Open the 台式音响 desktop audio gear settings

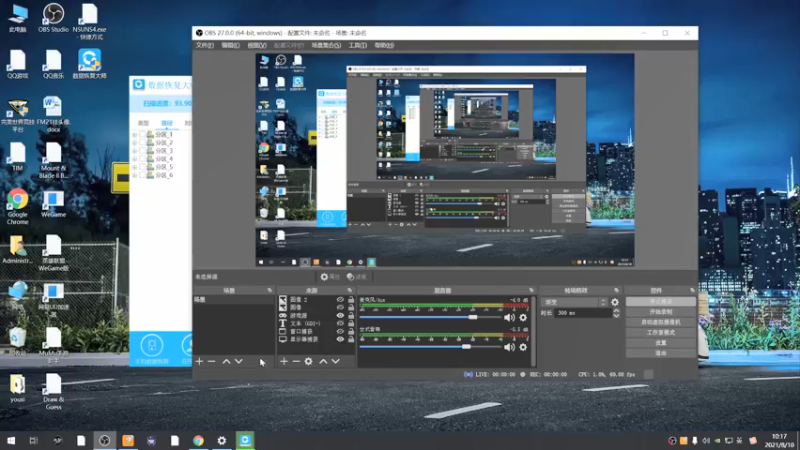pyautogui.click(x=523, y=347)
